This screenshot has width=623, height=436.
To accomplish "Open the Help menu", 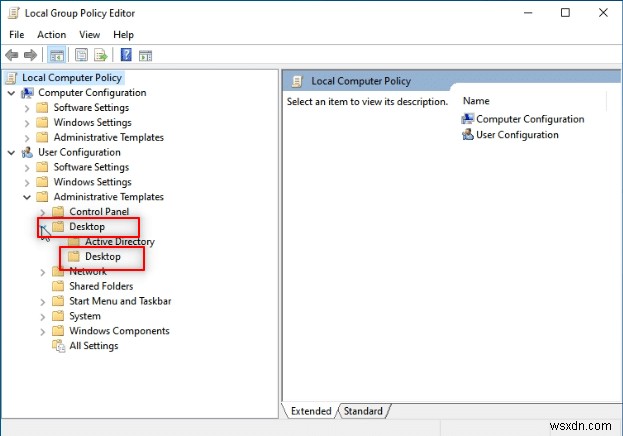I will [x=123, y=35].
